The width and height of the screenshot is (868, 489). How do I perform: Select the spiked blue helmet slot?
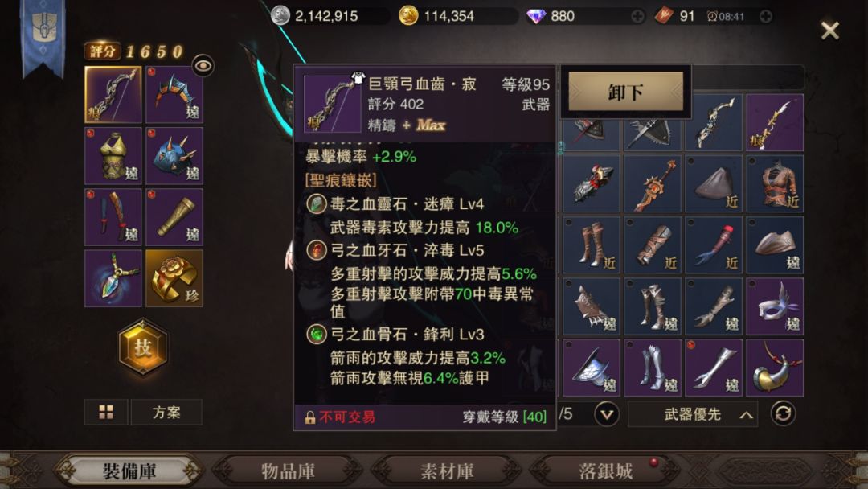(174, 155)
